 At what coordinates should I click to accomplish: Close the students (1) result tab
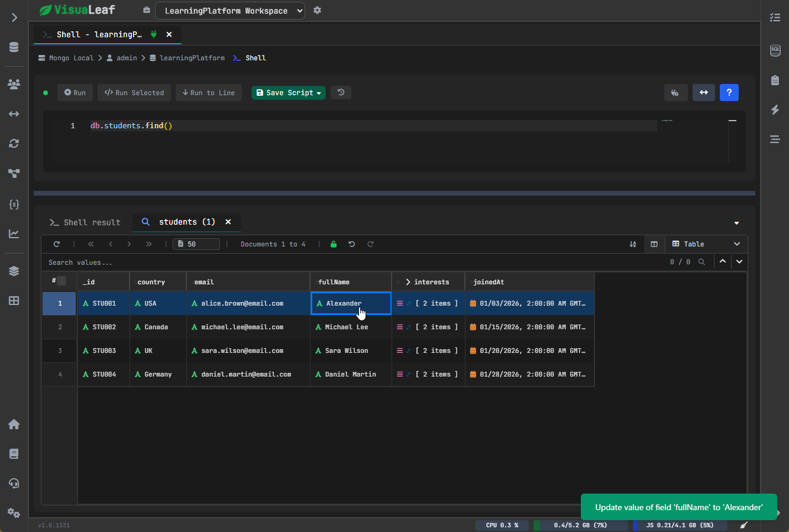click(228, 222)
